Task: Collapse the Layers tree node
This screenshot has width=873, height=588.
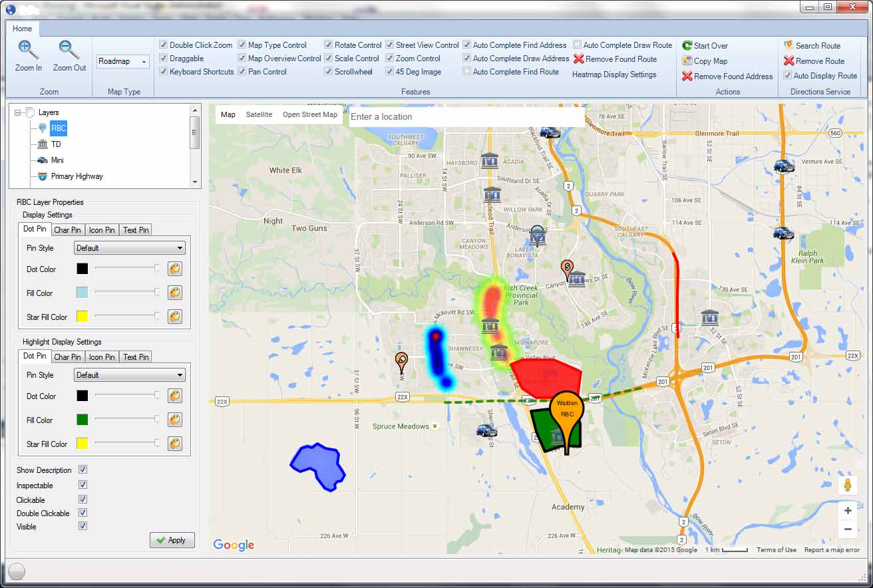Action: click(18, 113)
